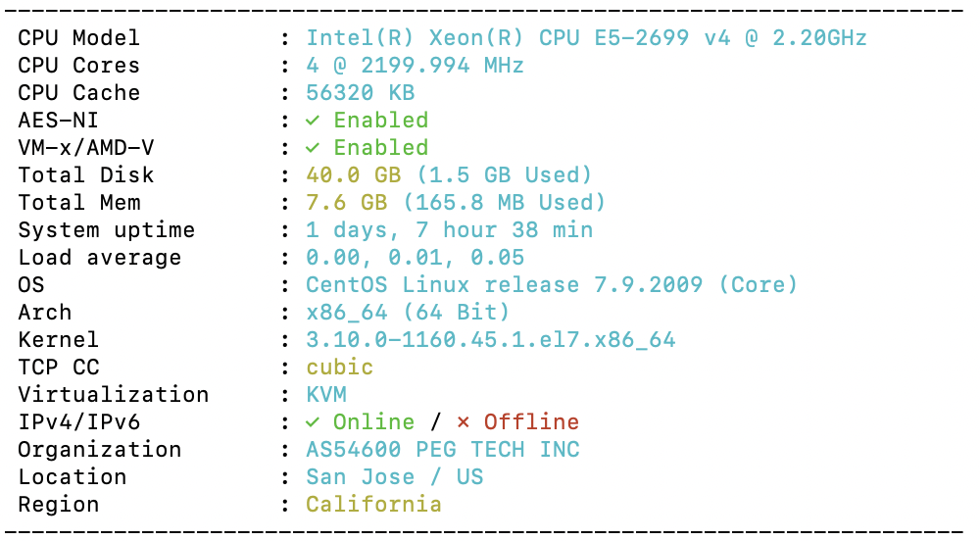Click the Arch value x86_64 (64 Bit)
This screenshot has width=980, height=541.
coord(408,313)
